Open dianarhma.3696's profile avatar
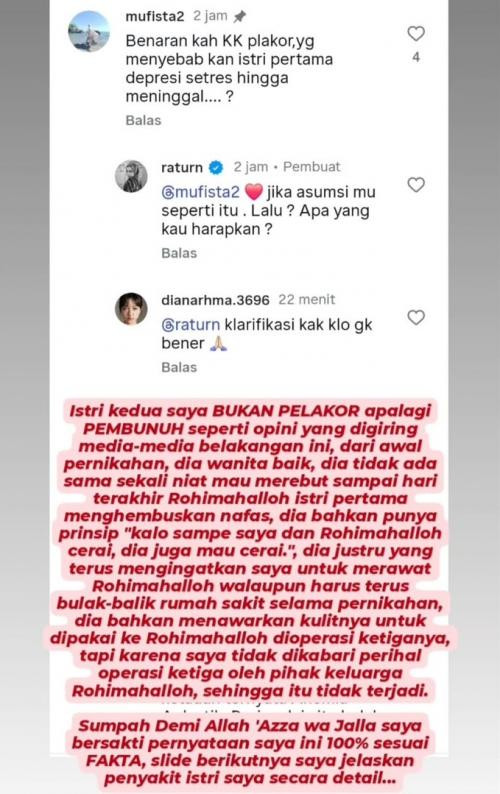 (x=132, y=308)
